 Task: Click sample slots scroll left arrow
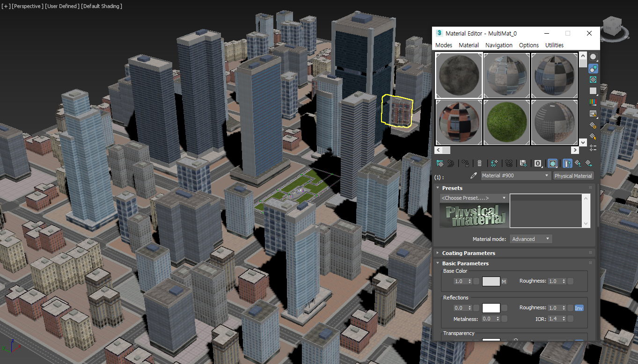438,150
